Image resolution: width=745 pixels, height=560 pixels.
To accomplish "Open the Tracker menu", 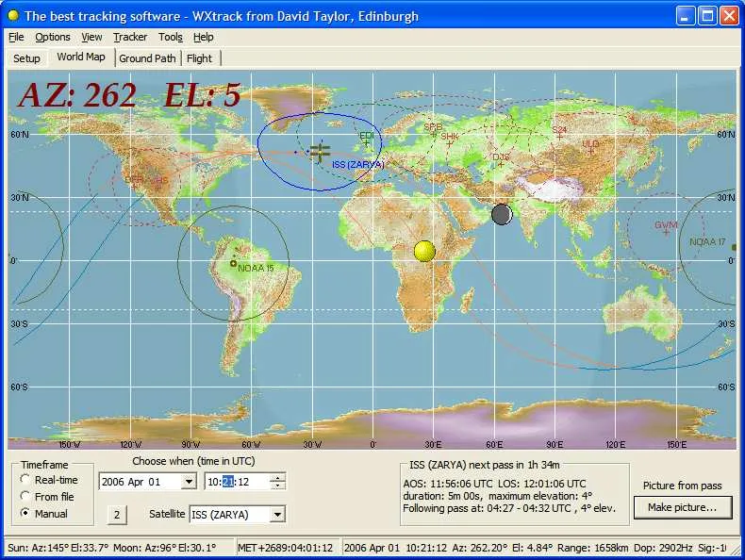I will [130, 37].
